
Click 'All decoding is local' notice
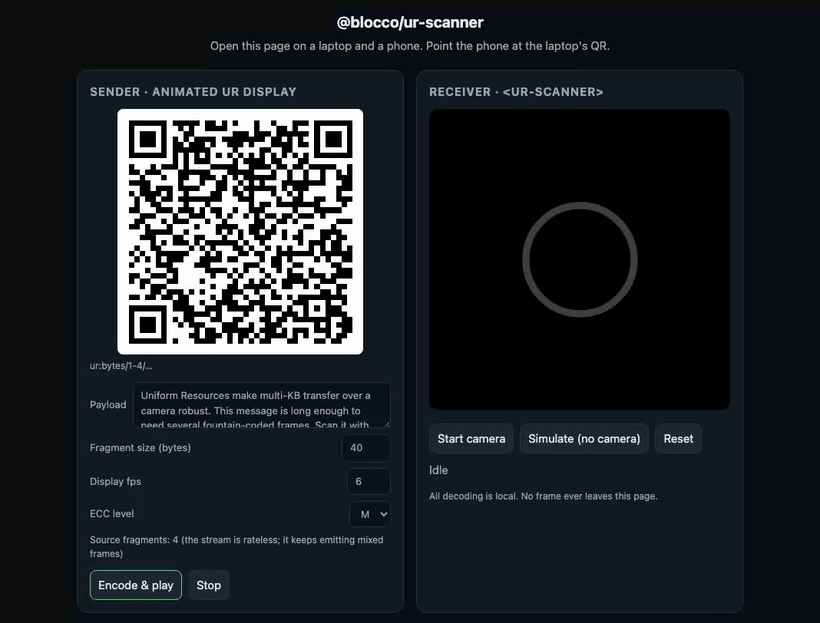[543, 496]
